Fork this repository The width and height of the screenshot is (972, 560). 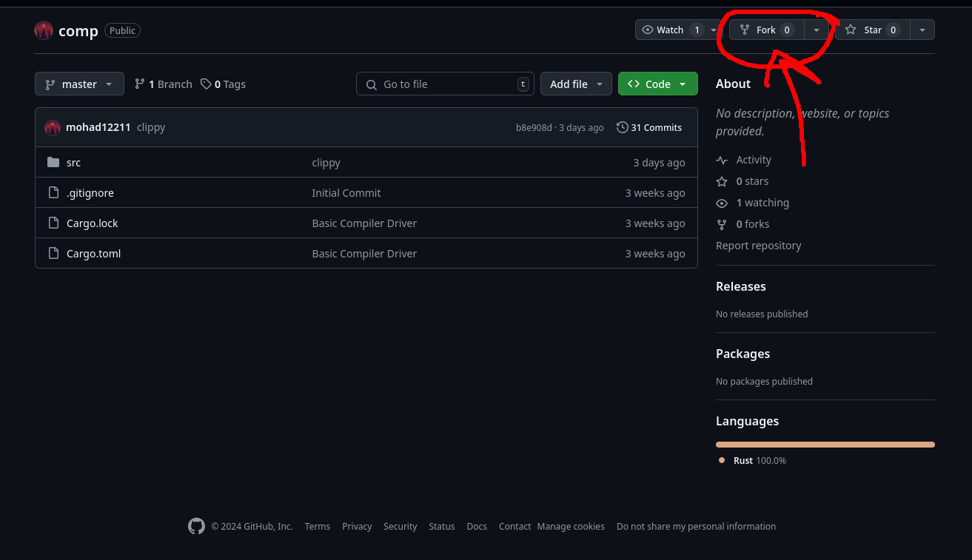pos(765,30)
